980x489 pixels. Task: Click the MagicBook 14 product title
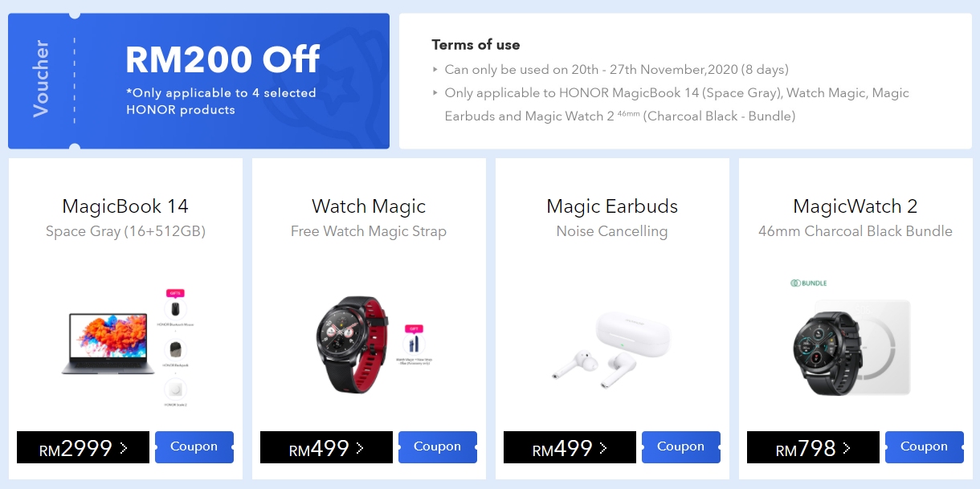125,206
